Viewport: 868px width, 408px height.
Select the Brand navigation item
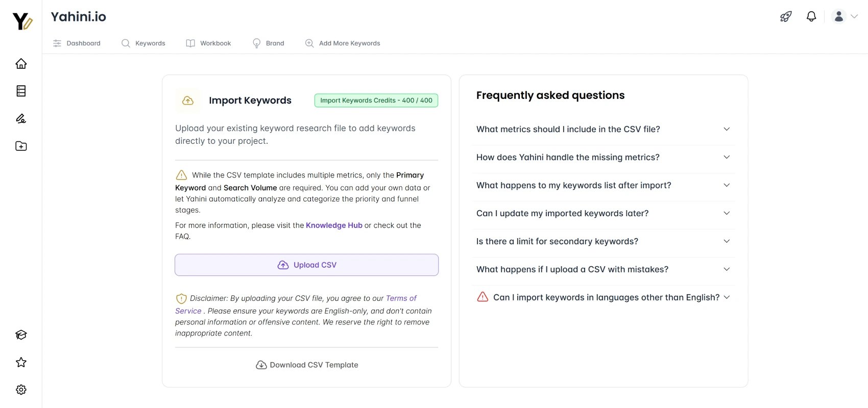(268, 43)
